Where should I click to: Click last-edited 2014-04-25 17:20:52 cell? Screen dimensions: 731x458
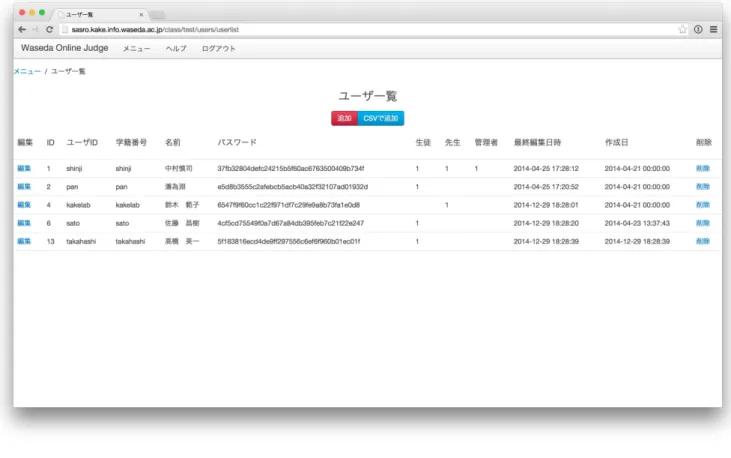click(x=546, y=187)
